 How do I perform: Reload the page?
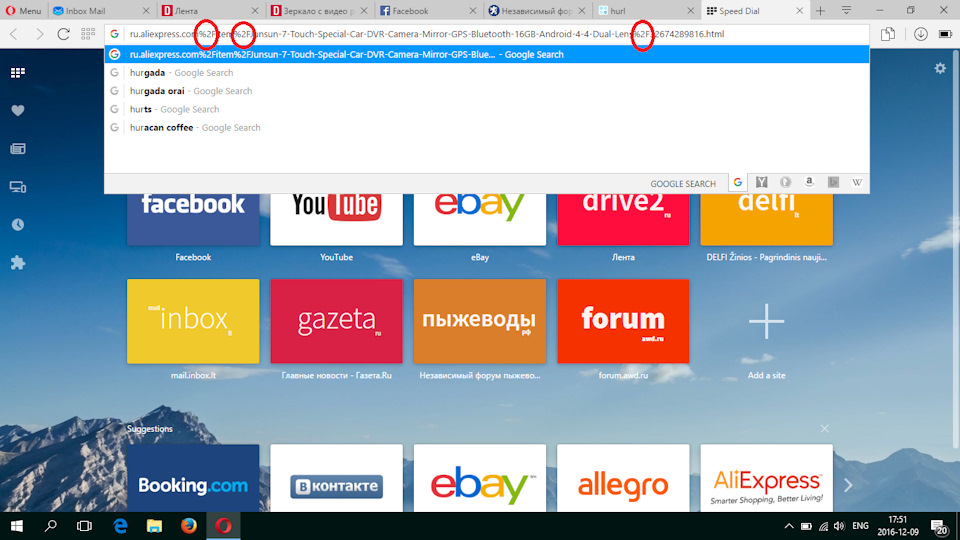pos(63,34)
